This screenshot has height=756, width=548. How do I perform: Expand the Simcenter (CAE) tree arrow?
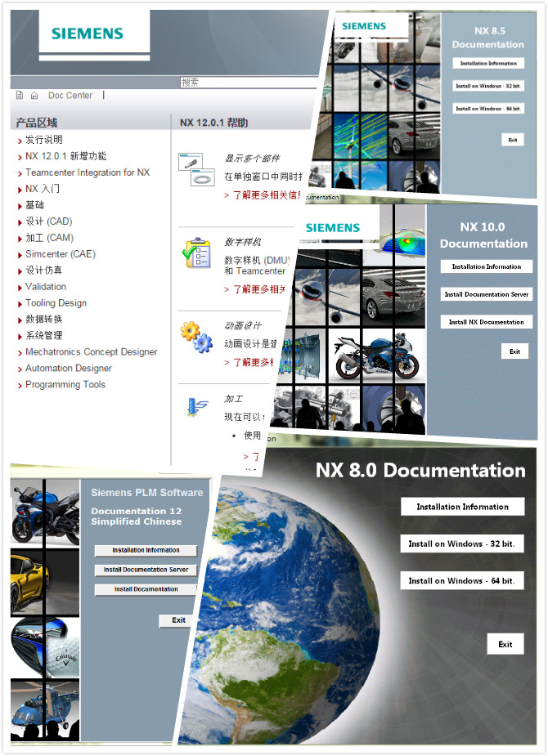click(20, 255)
